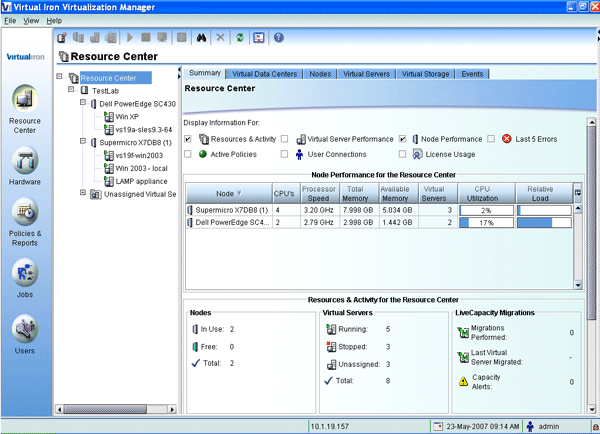Select Win XP in the tree
Screen dimensions: 600x434
[127, 117]
